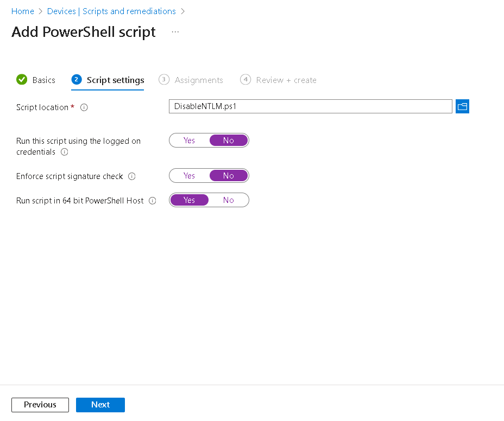
Task: Click the step 3 circle icon
Action: tap(164, 79)
